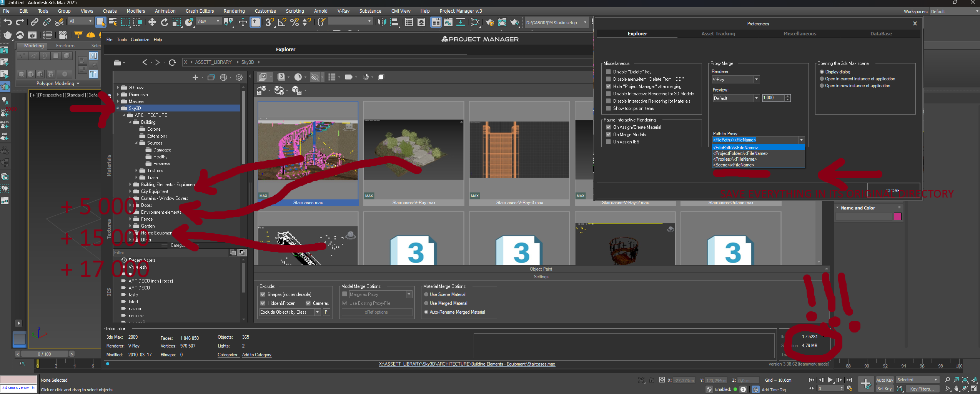980x394 pixels.
Task: Undo the last action in 3ds Max
Action: click(8, 22)
